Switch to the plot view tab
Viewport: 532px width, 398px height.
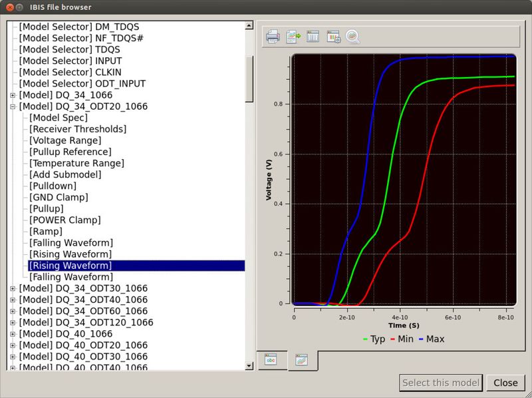[x=302, y=360]
